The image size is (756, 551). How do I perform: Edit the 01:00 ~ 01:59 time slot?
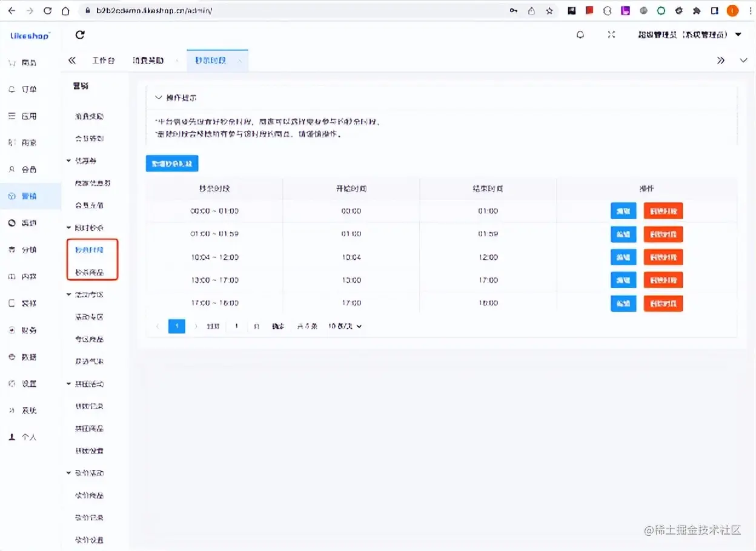click(x=623, y=234)
